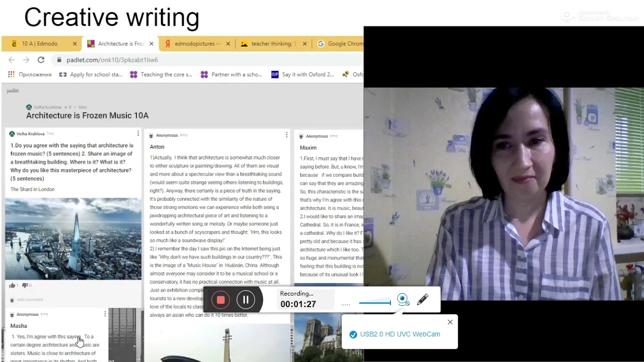Image resolution: width=644 pixels, height=362 pixels.
Task: Open the Music House image in Anton post
Action: pyautogui.click(x=217, y=343)
